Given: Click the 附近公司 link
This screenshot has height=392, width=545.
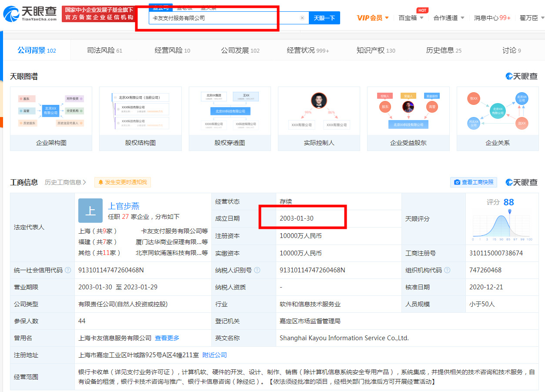Looking at the screenshot, I should tap(215, 355).
